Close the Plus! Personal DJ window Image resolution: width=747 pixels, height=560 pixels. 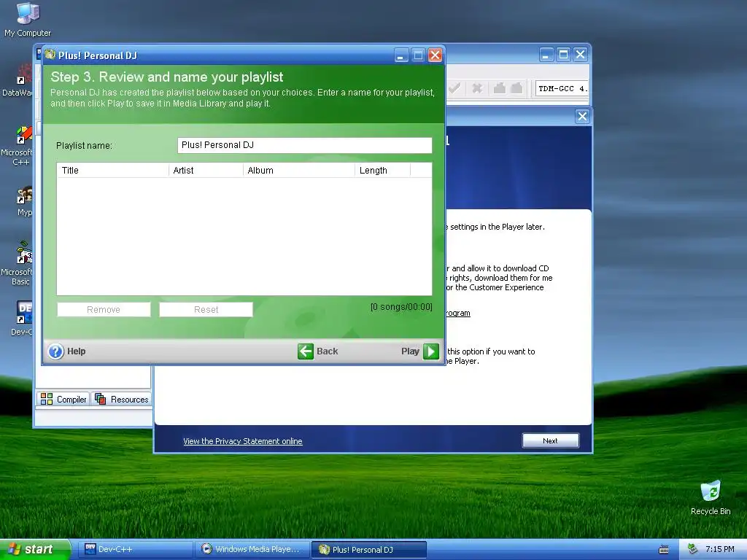pos(435,55)
